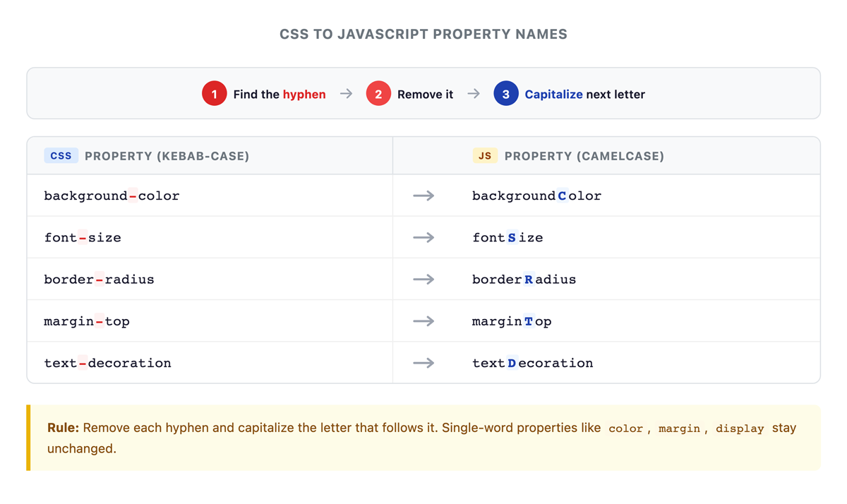
Task: Click the 'Remove it' step text
Action: pos(425,94)
